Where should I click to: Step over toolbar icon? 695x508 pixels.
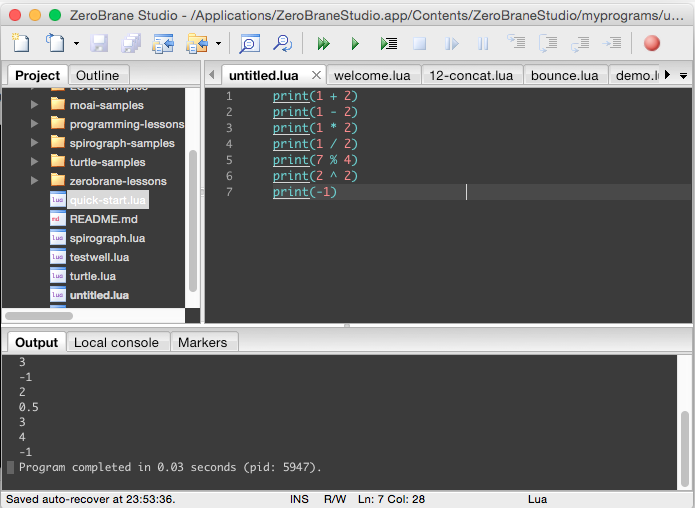[x=548, y=43]
